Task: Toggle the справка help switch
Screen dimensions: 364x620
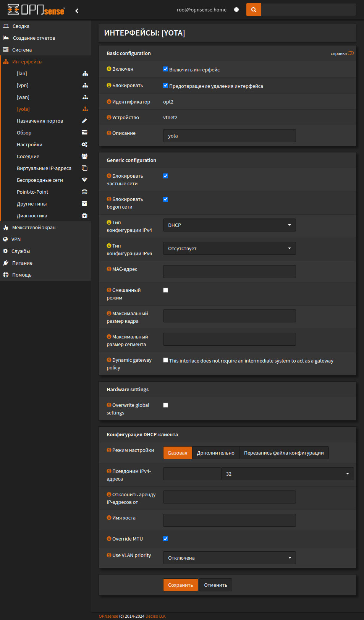Action: [351, 53]
